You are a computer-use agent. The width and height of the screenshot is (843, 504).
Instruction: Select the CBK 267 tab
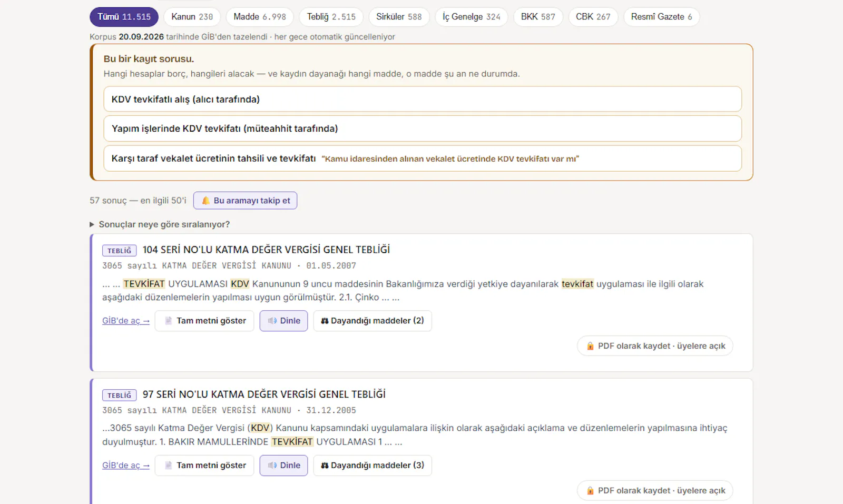click(593, 17)
